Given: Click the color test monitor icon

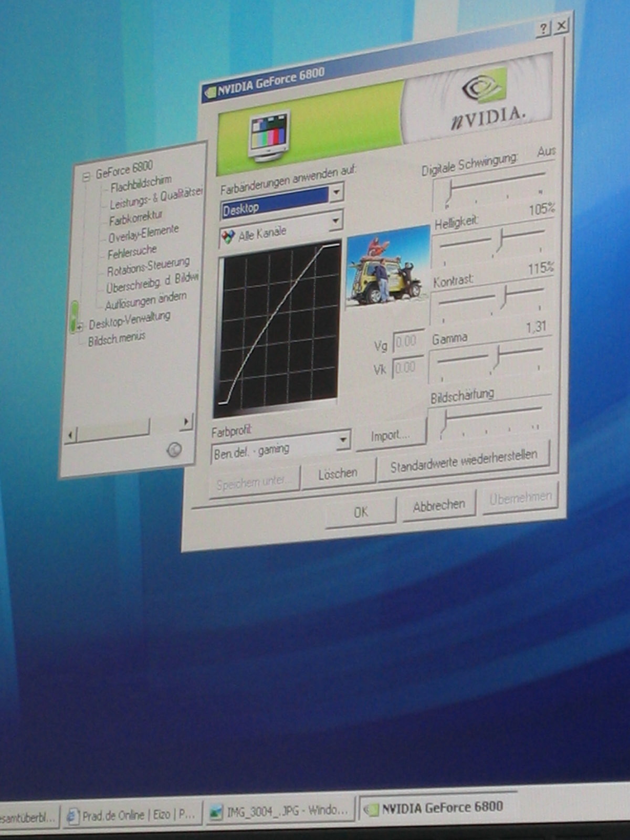Looking at the screenshot, I should click(269, 135).
